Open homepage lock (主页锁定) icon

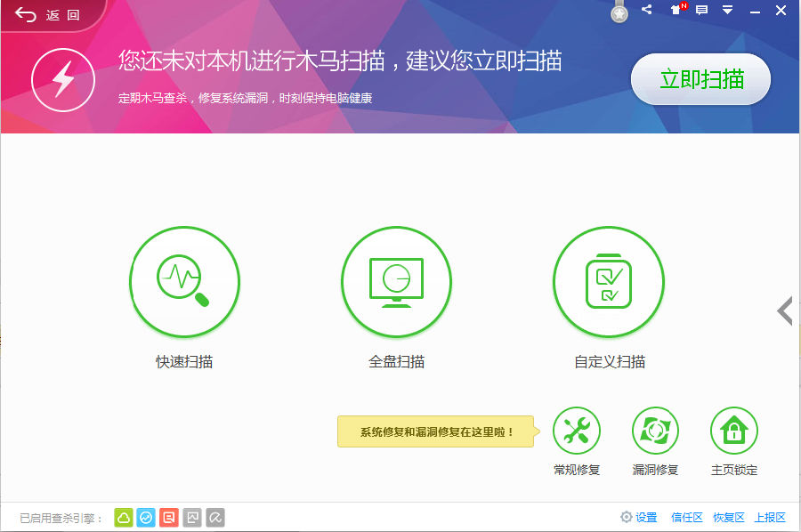734,431
